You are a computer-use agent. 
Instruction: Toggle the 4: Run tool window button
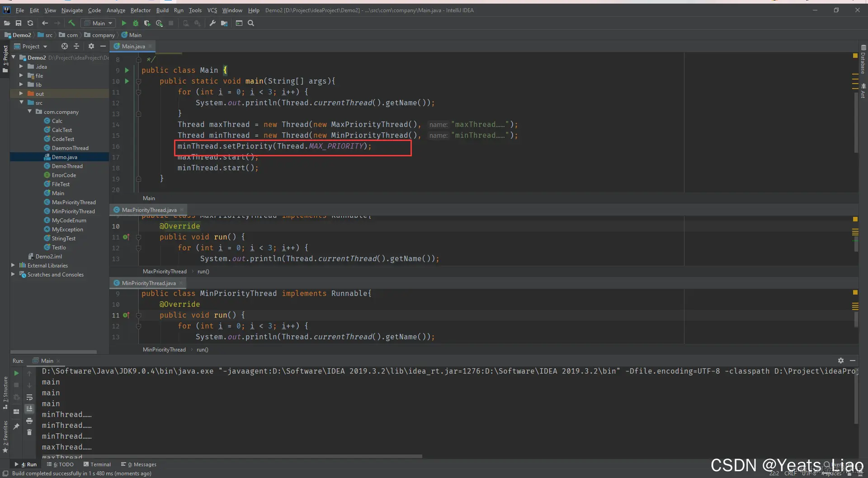[26, 464]
